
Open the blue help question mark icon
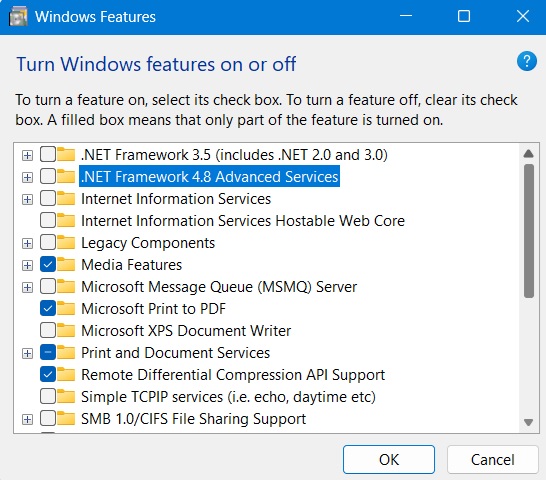pos(526,61)
